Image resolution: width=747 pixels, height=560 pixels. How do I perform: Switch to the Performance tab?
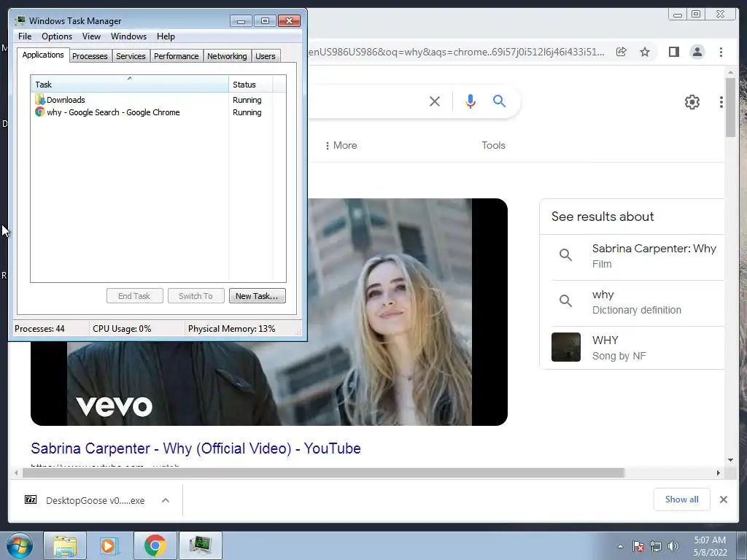tap(176, 56)
